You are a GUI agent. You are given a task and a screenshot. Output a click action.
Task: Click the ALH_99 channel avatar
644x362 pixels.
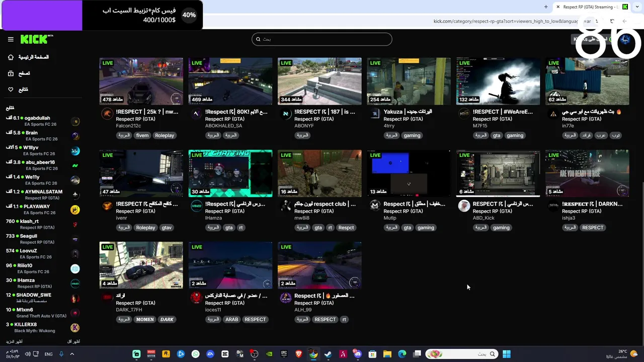285,298
